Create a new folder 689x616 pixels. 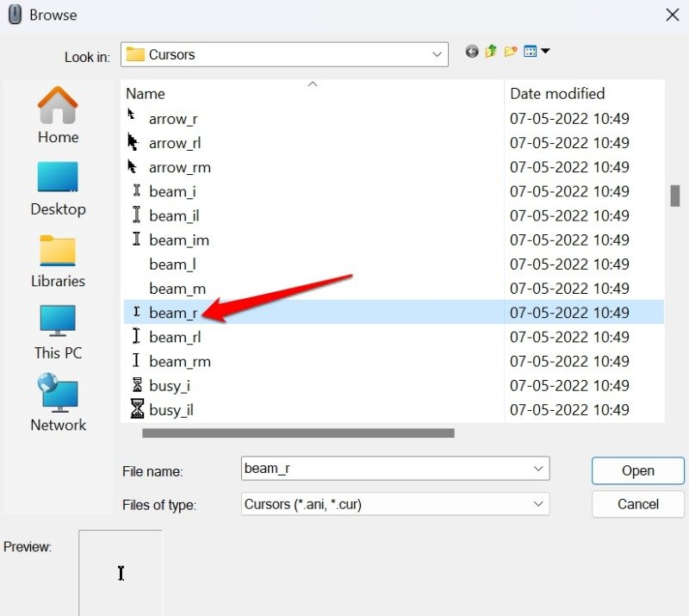(x=511, y=52)
